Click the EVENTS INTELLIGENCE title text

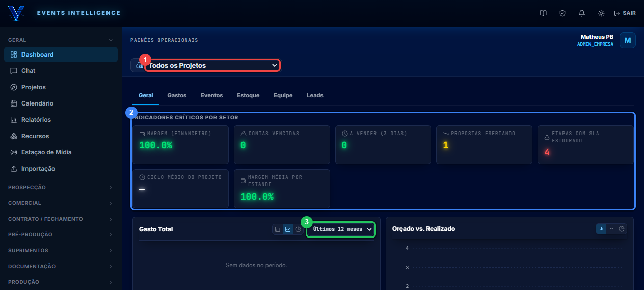tap(79, 13)
